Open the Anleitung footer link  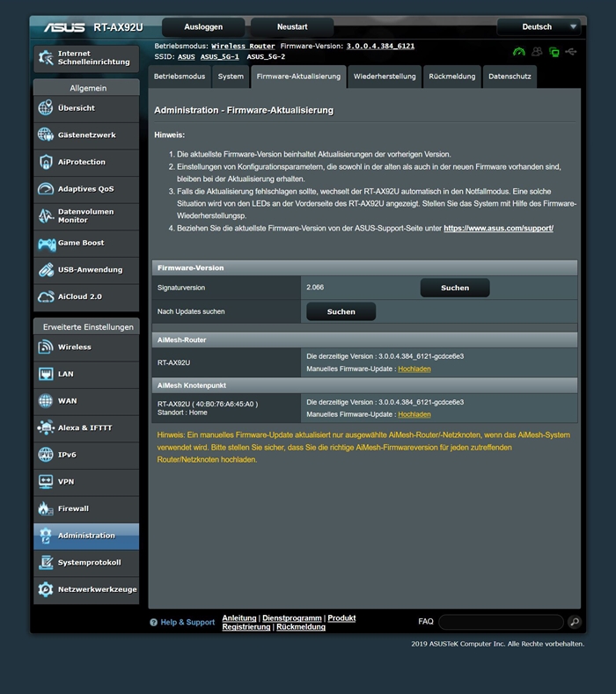coord(239,617)
